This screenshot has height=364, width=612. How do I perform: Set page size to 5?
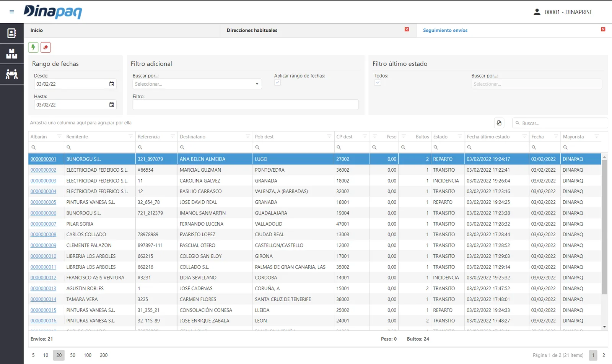click(x=33, y=355)
